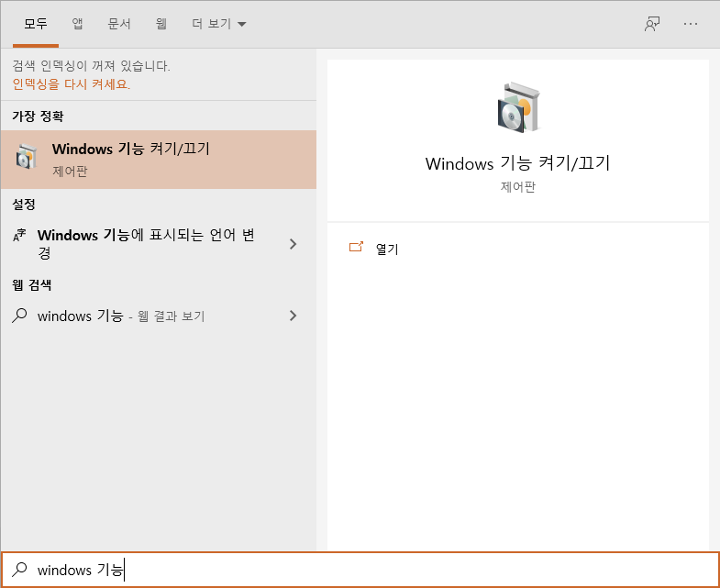Screen dimensions: 720x588
Task: Select Windows 기능에 표시되는 언어 변경 setting
Action: (159, 244)
